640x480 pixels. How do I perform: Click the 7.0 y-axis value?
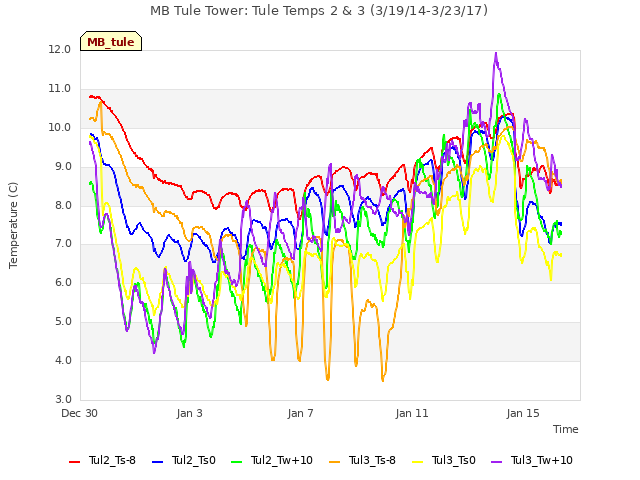(63, 244)
